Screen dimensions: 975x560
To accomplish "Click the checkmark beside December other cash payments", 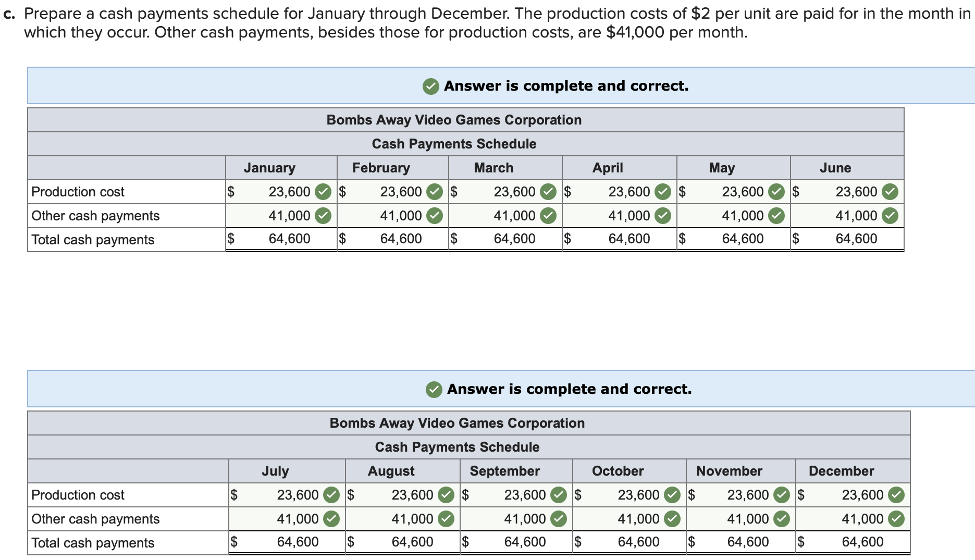I will coord(895,518).
